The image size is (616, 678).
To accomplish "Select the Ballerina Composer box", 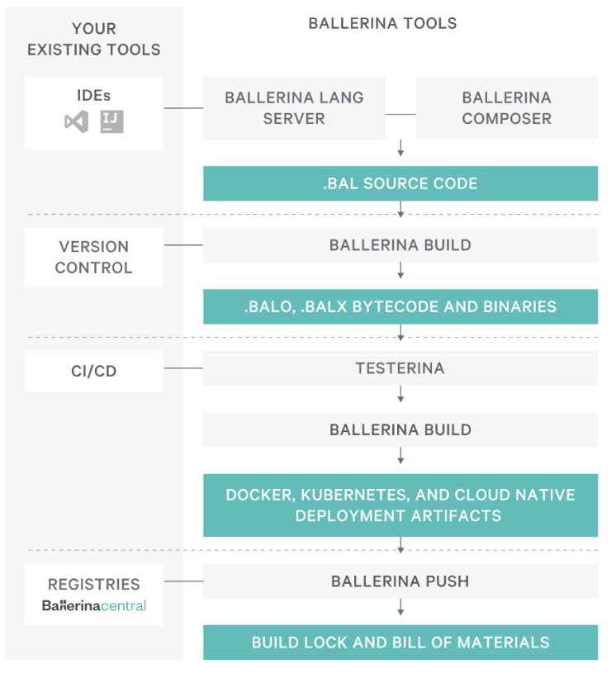I will point(506,108).
